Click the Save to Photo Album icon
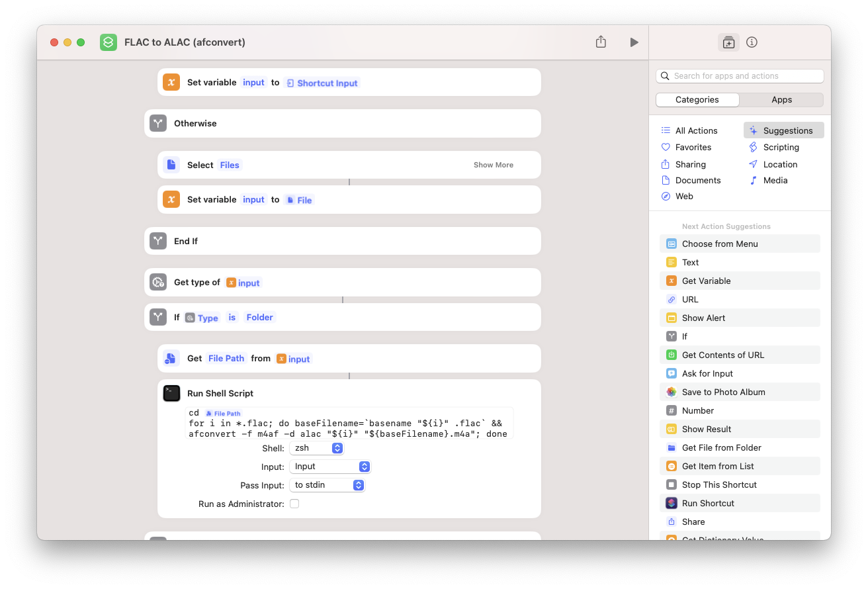 672,392
